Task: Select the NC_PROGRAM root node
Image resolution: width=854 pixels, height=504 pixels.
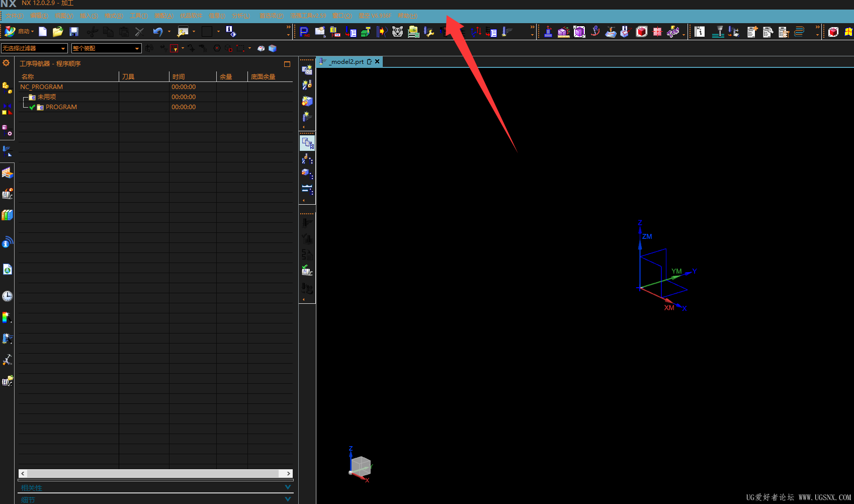Action: point(41,87)
